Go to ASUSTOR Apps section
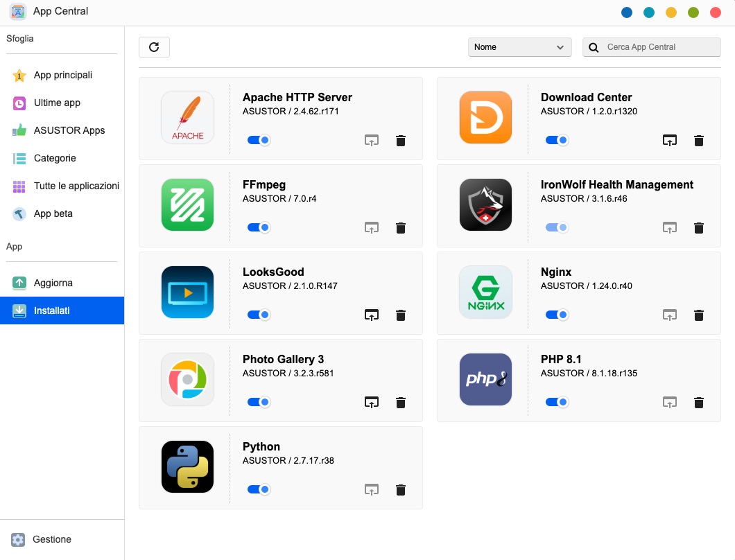735x560 pixels. (x=62, y=130)
